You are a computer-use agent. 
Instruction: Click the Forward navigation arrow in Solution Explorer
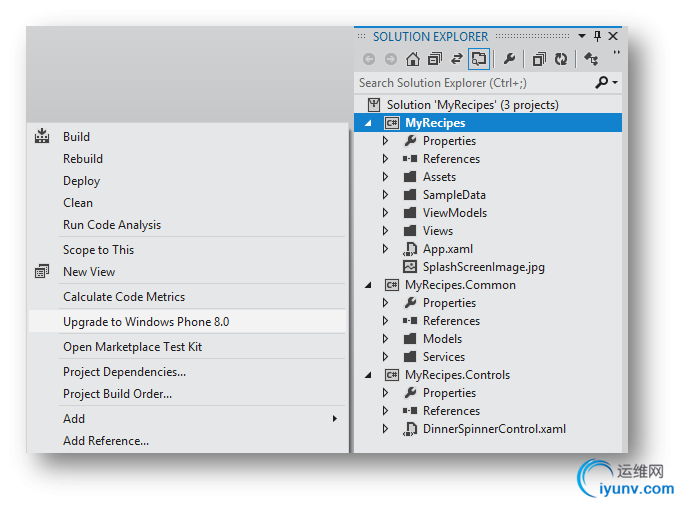pos(391,59)
